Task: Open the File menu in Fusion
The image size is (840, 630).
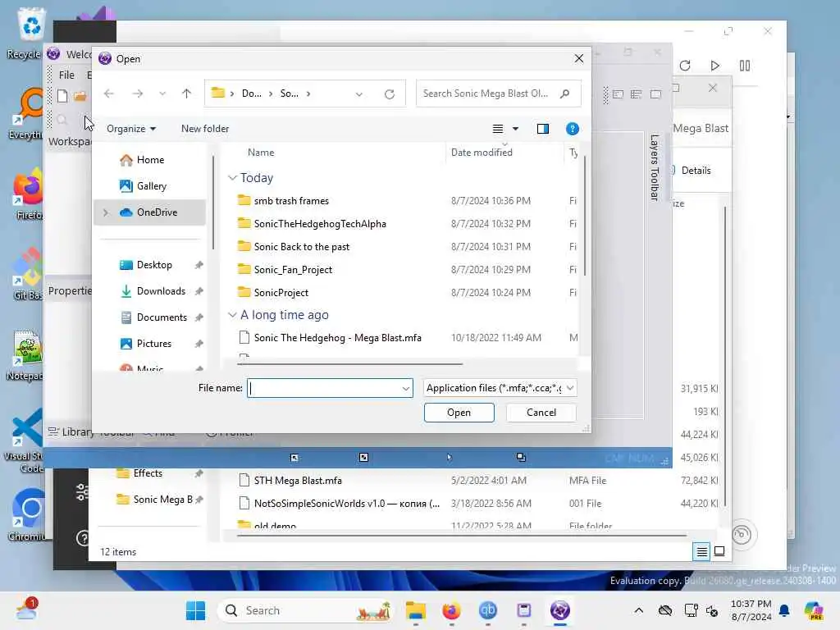Action: 66,75
